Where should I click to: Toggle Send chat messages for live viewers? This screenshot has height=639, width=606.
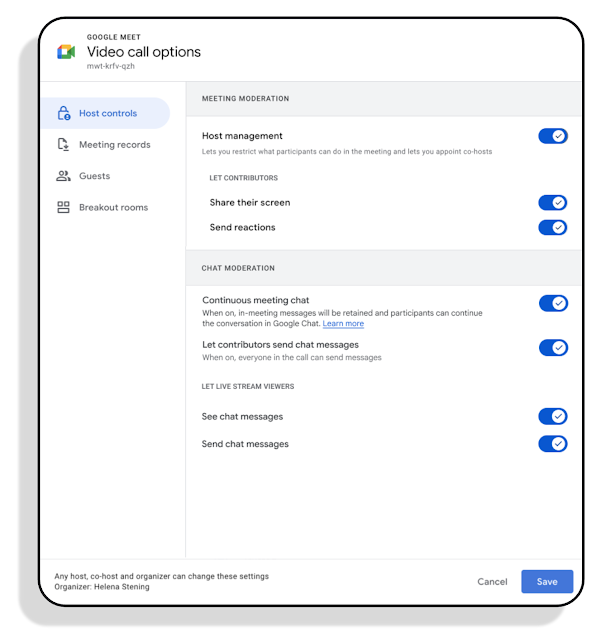pyautogui.click(x=552, y=444)
